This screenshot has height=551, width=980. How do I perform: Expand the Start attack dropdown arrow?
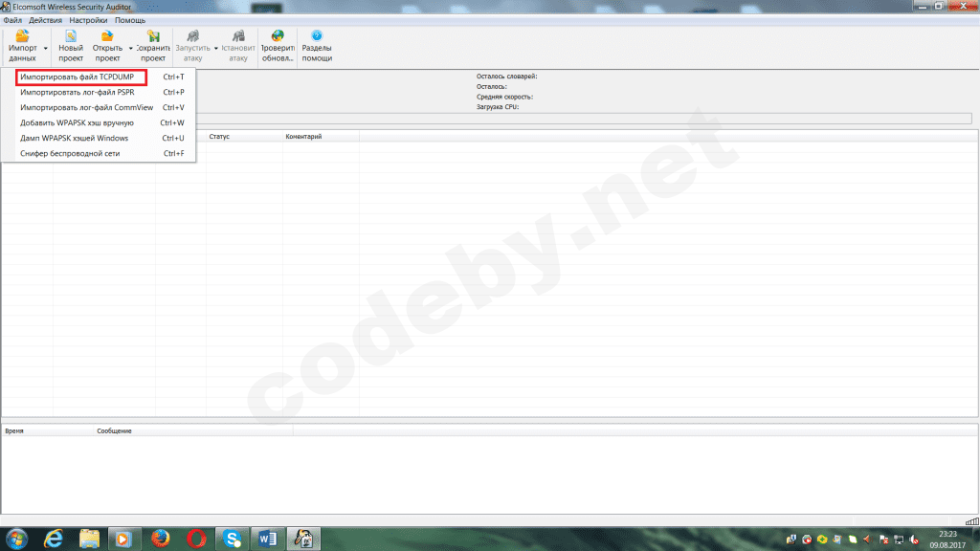coord(216,48)
